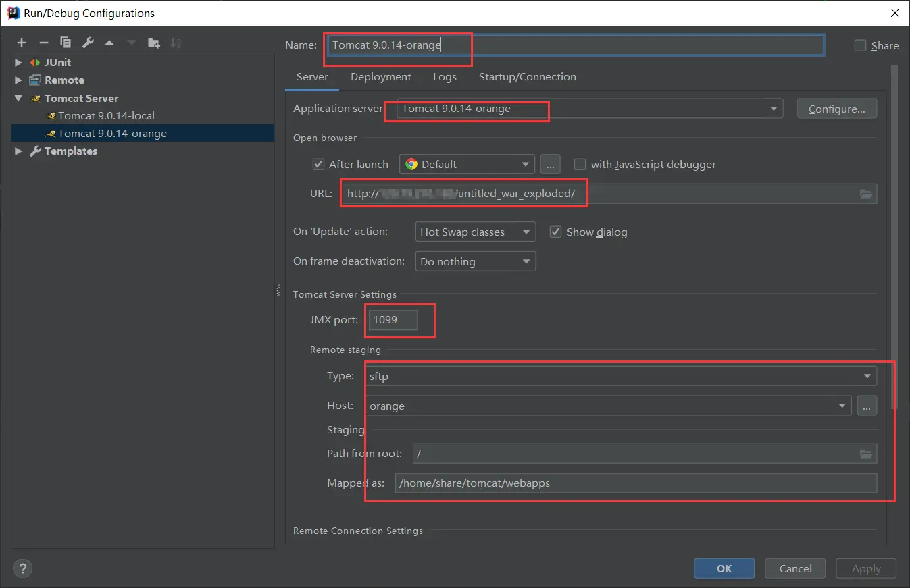Move configuration down with the arrow icon
The image size is (910, 588).
[132, 43]
